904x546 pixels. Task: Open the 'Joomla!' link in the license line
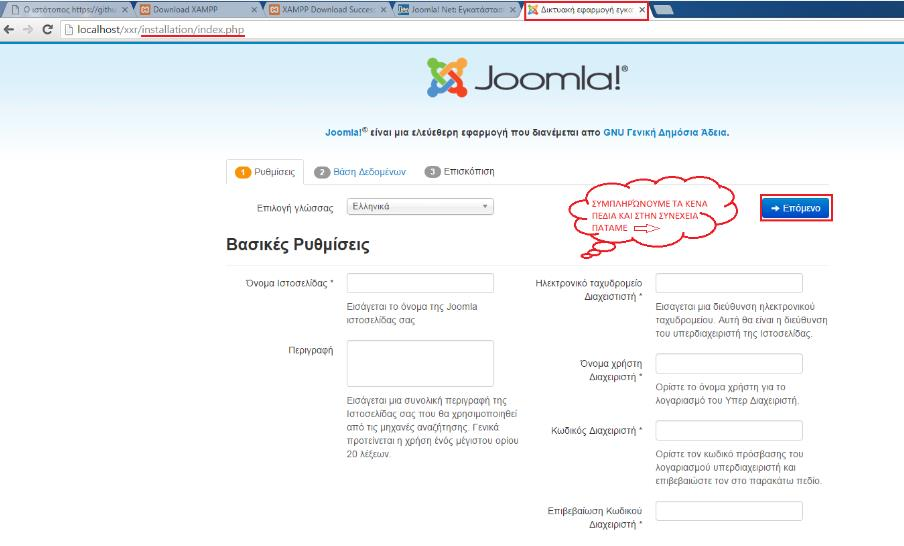(344, 133)
